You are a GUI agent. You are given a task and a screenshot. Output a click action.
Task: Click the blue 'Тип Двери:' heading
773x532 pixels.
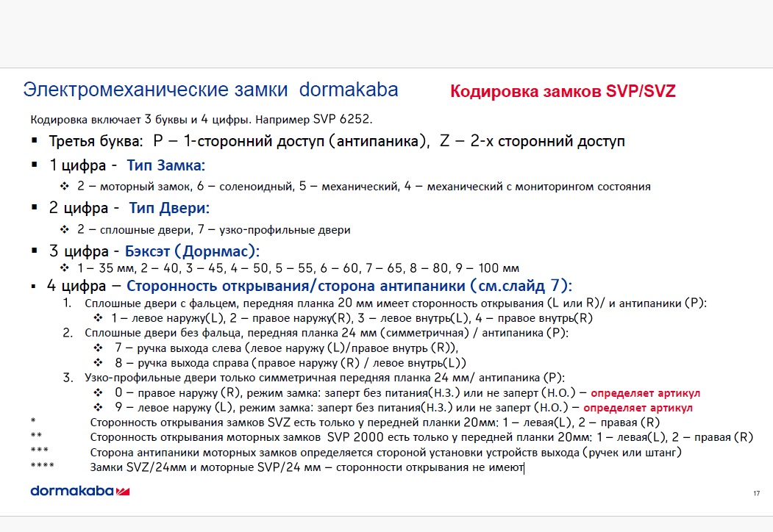click(x=169, y=208)
